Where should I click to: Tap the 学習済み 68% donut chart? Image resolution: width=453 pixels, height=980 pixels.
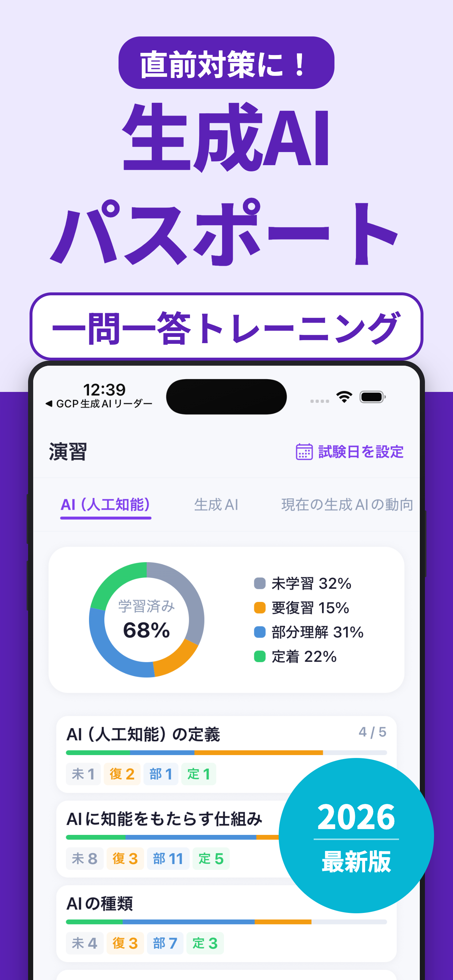(x=147, y=619)
